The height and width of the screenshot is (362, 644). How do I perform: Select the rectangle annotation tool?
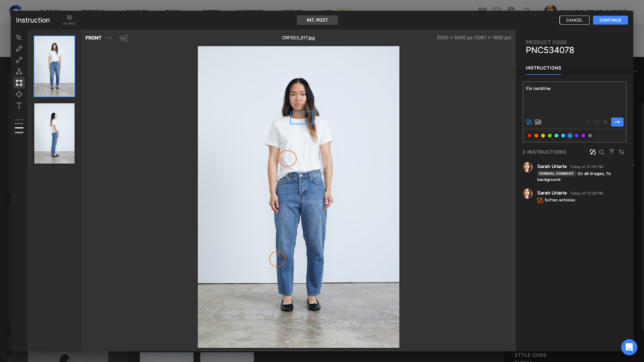[x=19, y=83]
